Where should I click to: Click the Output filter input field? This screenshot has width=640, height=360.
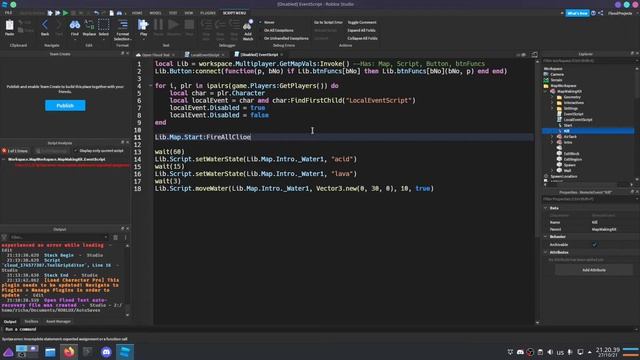(59, 237)
